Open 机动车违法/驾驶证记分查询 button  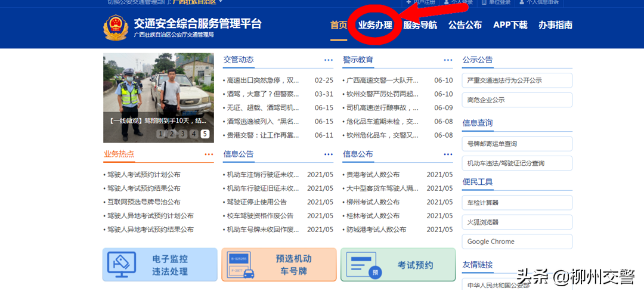(517, 163)
